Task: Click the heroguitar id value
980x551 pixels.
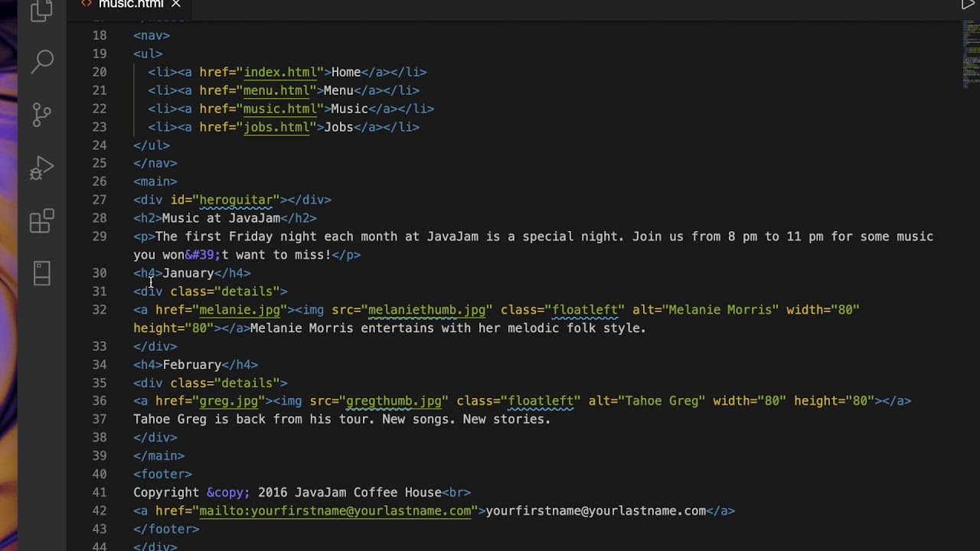Action: coord(236,200)
